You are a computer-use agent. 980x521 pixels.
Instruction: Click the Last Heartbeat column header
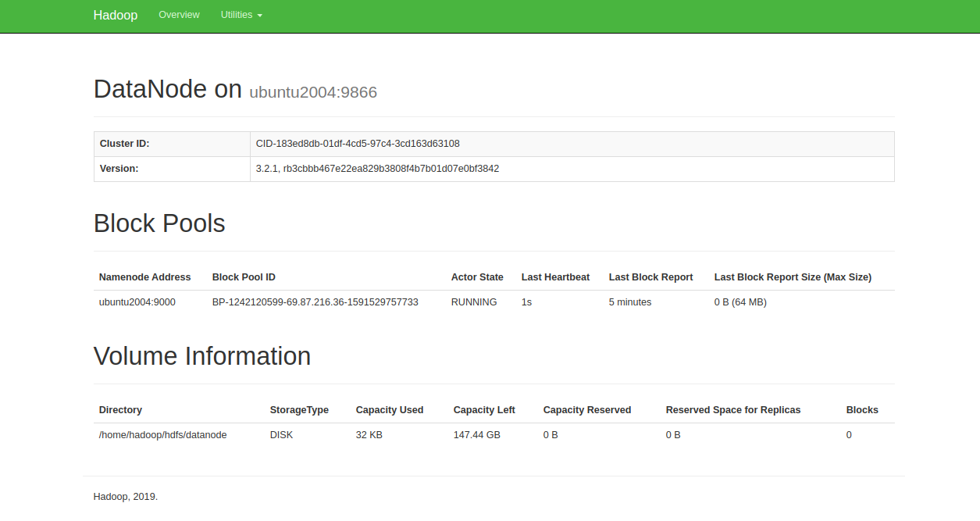pos(555,277)
